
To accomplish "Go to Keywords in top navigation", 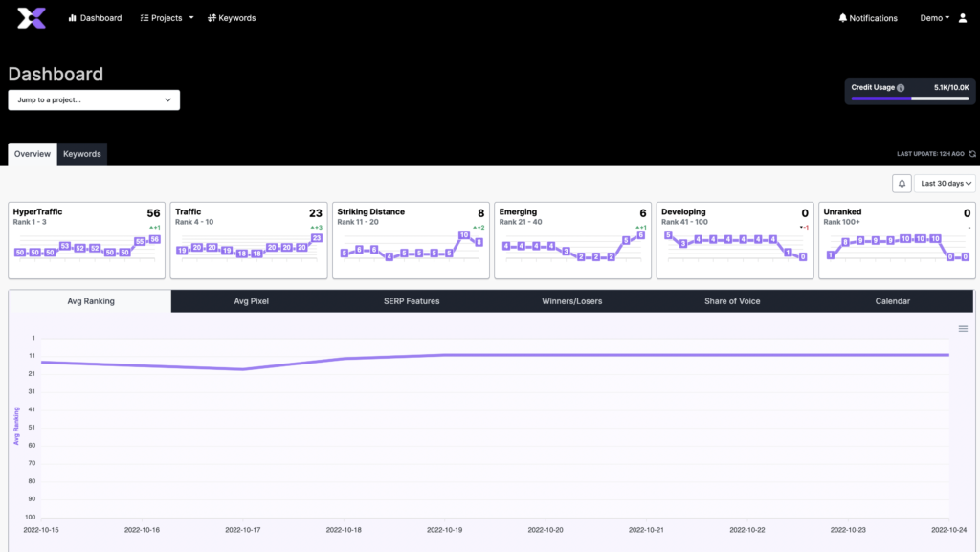I will tap(232, 18).
